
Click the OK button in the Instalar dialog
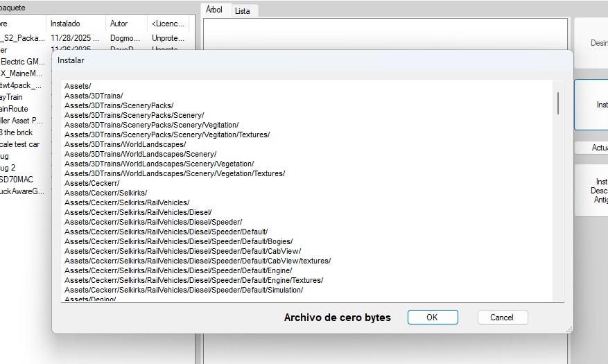[x=433, y=318]
